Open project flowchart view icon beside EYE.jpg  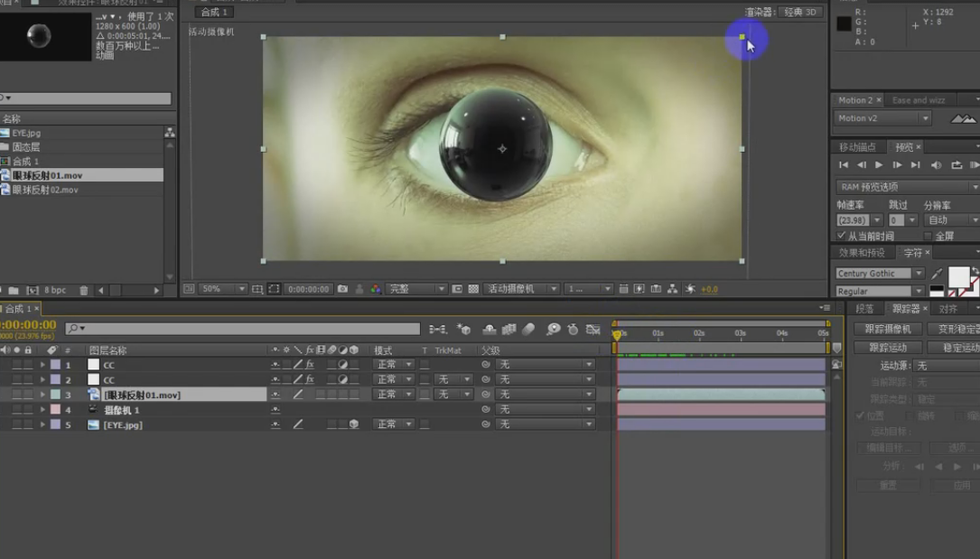(170, 133)
